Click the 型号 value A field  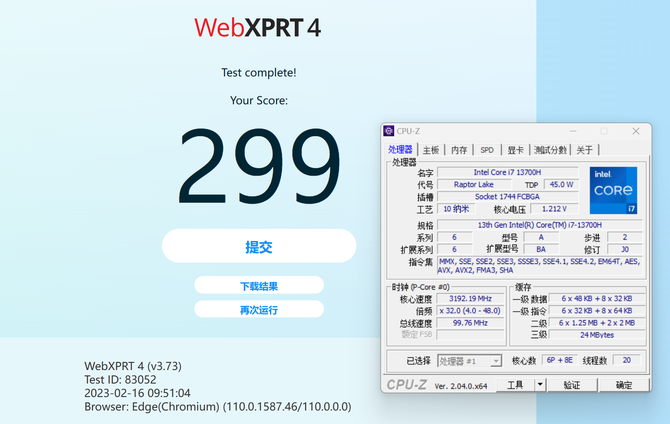(541, 237)
